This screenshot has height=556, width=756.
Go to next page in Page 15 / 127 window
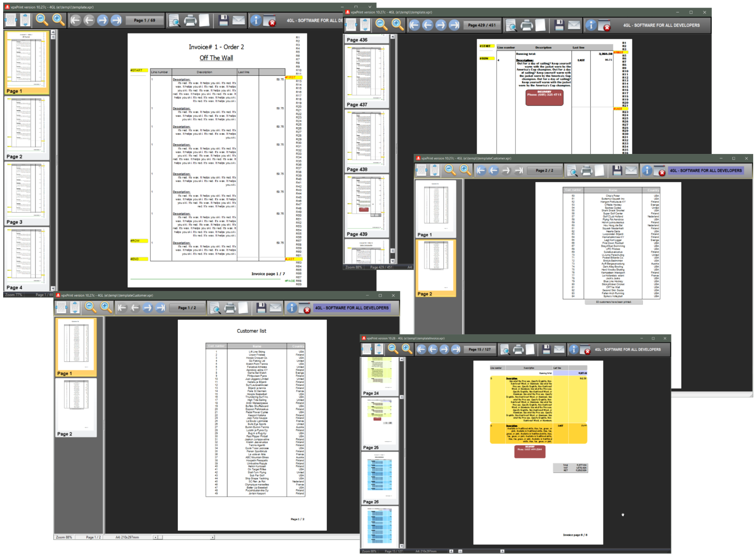click(x=444, y=349)
